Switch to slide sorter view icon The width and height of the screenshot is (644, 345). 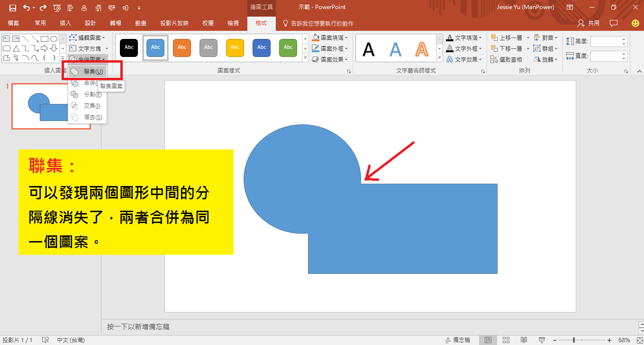pyautogui.click(x=506, y=340)
